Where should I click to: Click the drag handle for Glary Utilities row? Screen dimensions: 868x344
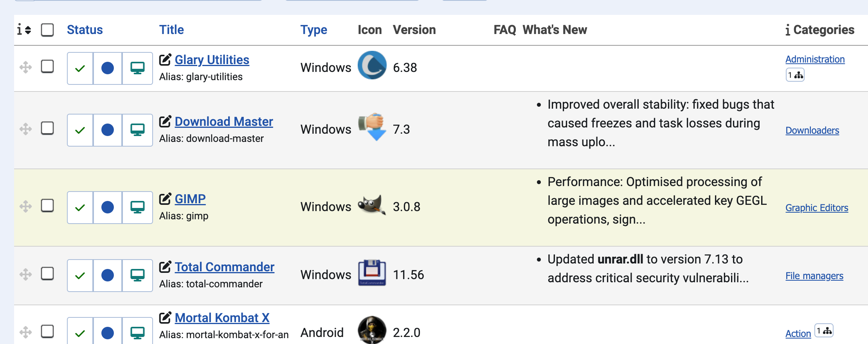click(x=26, y=67)
